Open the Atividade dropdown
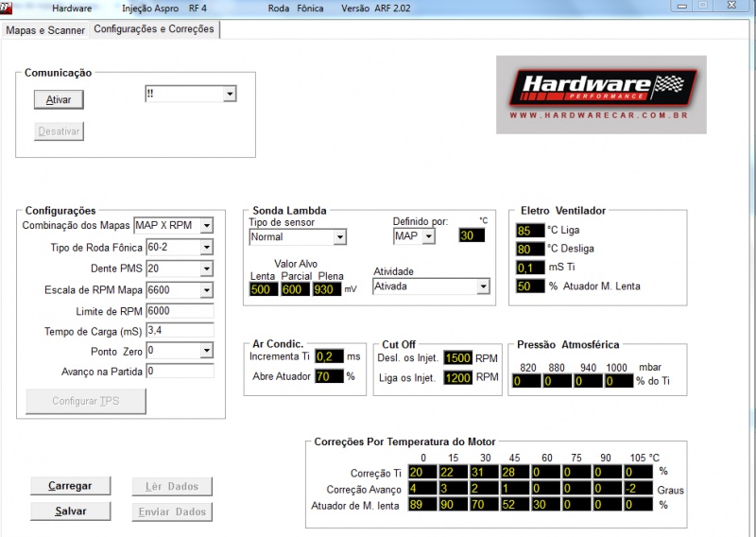Screen dimensions: 756x537 click(x=483, y=286)
